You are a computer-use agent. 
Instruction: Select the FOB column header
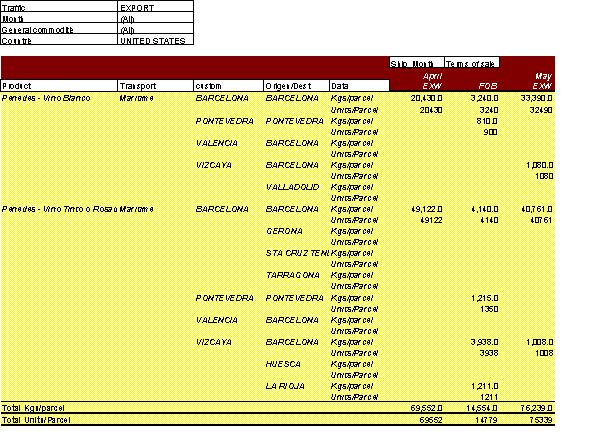pyautogui.click(x=488, y=86)
